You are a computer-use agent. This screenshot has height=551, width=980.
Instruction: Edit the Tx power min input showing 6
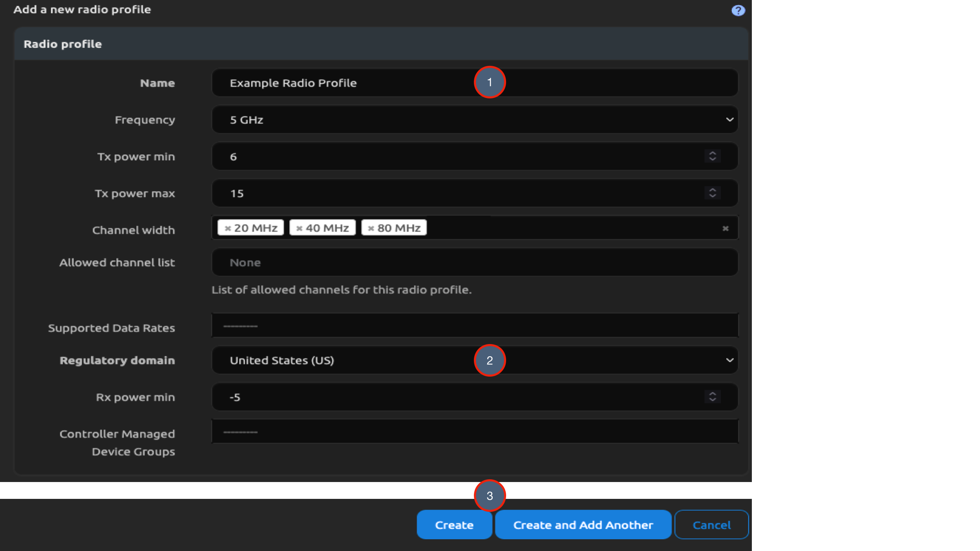[x=353, y=156]
